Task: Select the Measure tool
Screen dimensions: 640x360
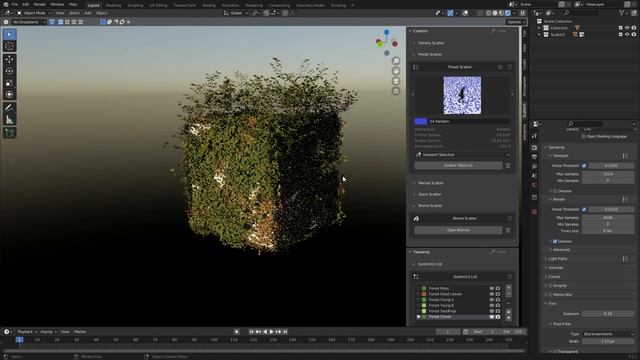Action: 9,120
